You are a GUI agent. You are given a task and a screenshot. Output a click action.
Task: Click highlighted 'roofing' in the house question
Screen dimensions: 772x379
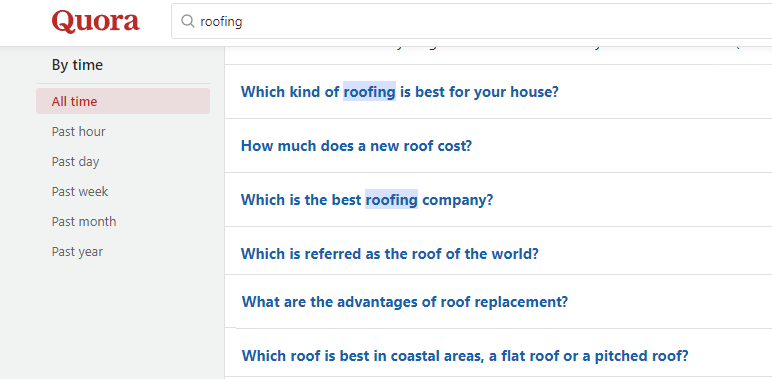point(369,92)
